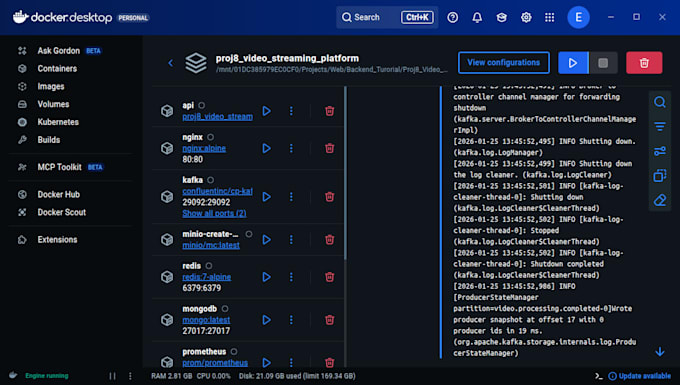680x385 pixels.
Task: Pause the Docker engine from status bar
Action: [x=112, y=376]
